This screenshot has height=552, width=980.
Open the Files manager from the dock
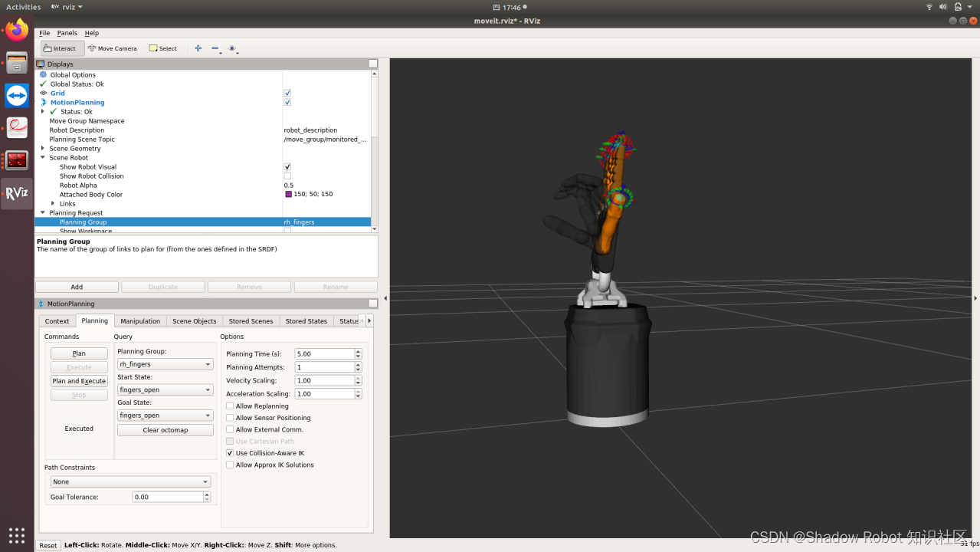[x=17, y=63]
